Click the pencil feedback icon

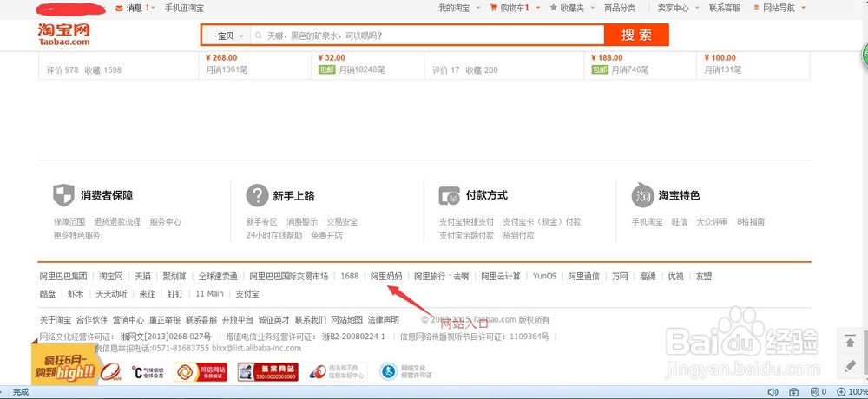[x=850, y=365]
